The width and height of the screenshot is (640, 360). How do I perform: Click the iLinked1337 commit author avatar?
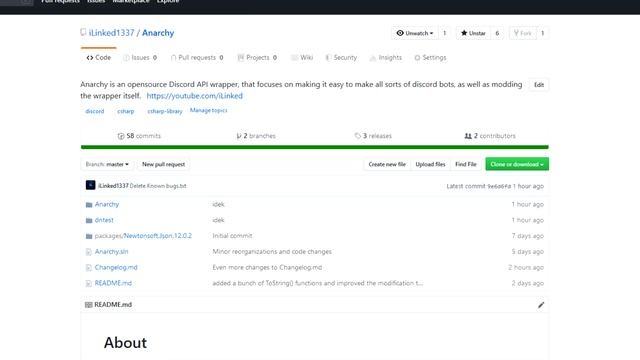[90, 185]
